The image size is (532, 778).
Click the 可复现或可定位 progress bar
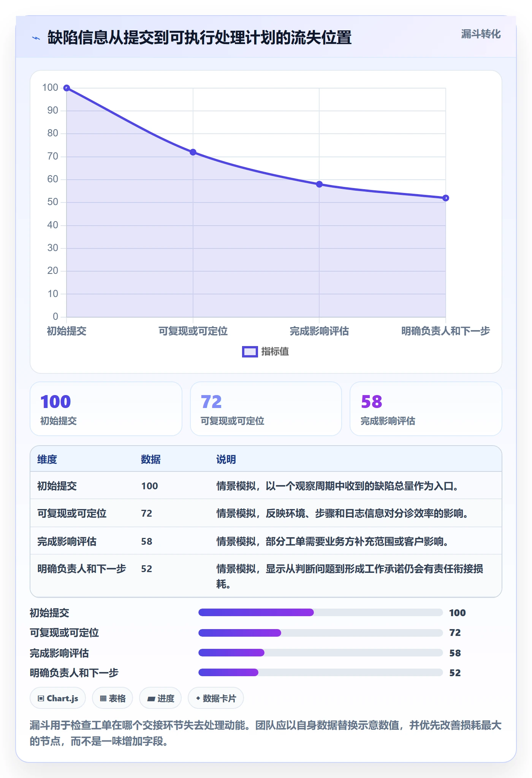[320, 633]
